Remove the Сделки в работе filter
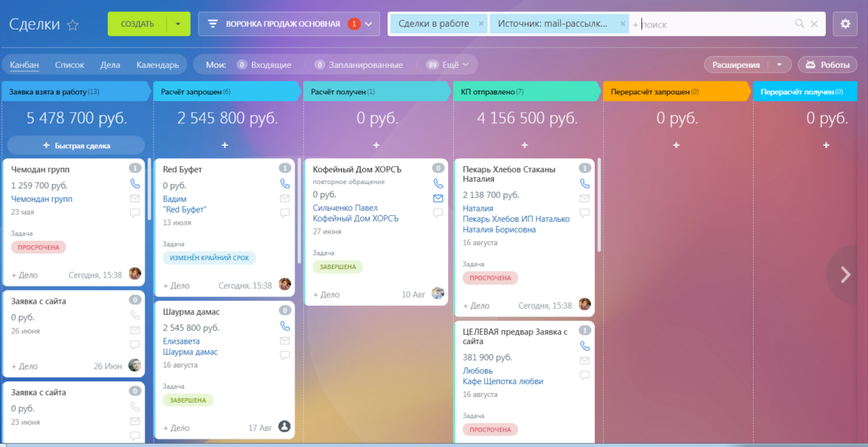Screen dimensions: 868x447 pyautogui.click(x=480, y=24)
